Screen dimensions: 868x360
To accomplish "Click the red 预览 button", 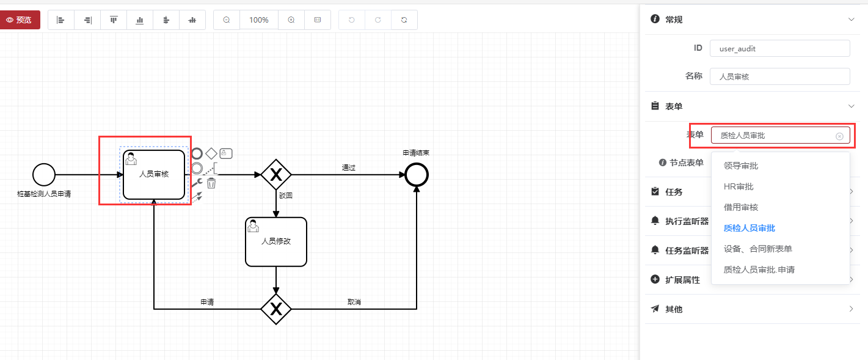I will pyautogui.click(x=20, y=20).
